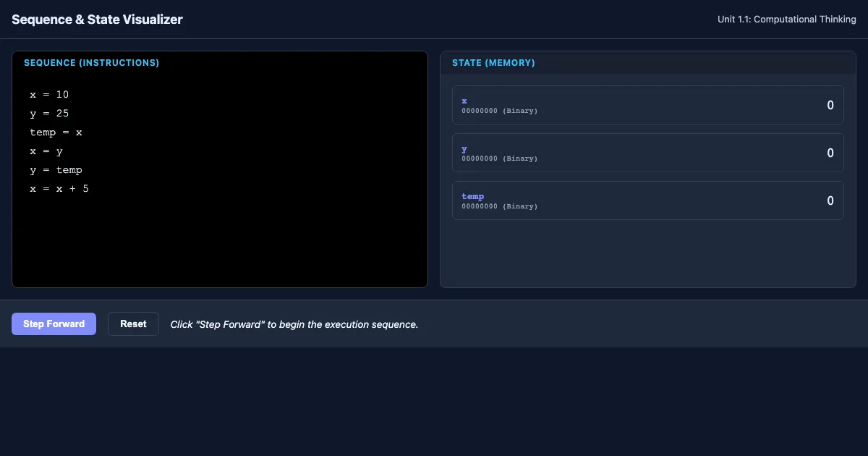This screenshot has height=456, width=868.
Task: Click the binary readout under variable y
Action: coord(500,159)
